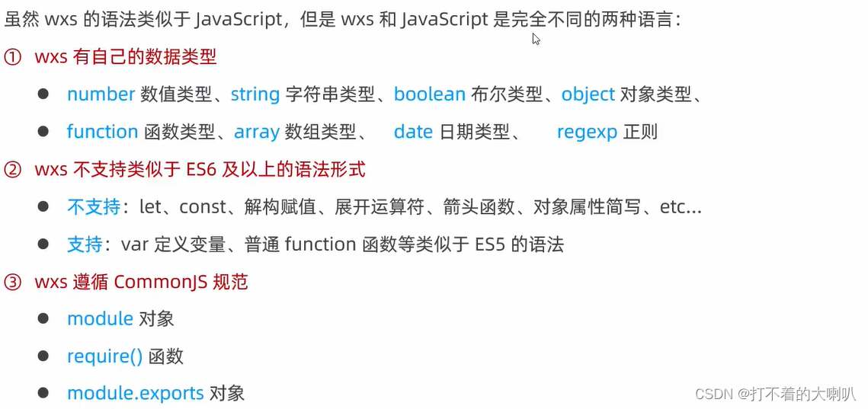Click the blue 'module.exports' text
Screen dimensions: 868x409
tap(136, 394)
